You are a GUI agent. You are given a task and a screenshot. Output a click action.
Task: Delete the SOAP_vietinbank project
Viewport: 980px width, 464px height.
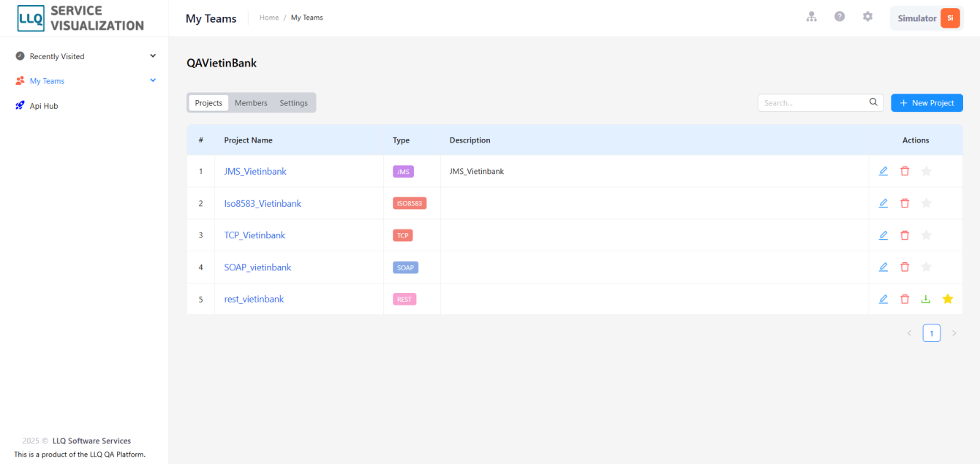(x=905, y=267)
